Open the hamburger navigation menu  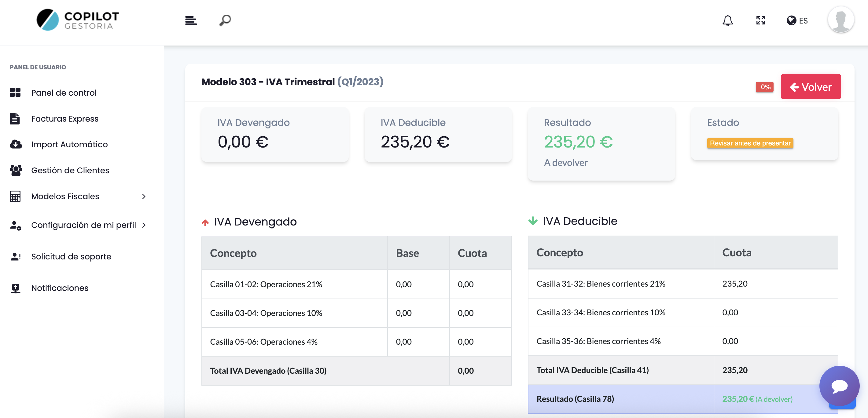[x=191, y=20]
